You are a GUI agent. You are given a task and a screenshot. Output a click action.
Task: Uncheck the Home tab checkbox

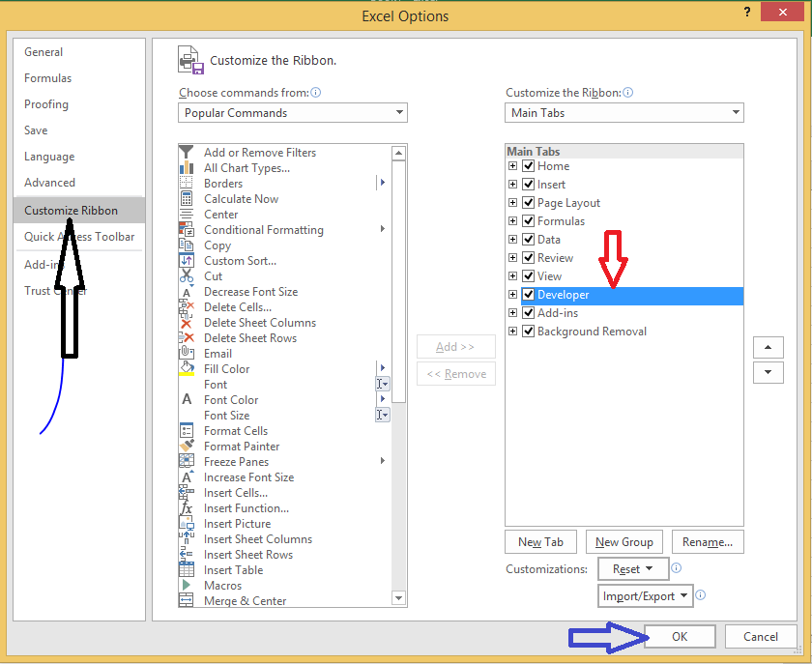click(x=528, y=165)
